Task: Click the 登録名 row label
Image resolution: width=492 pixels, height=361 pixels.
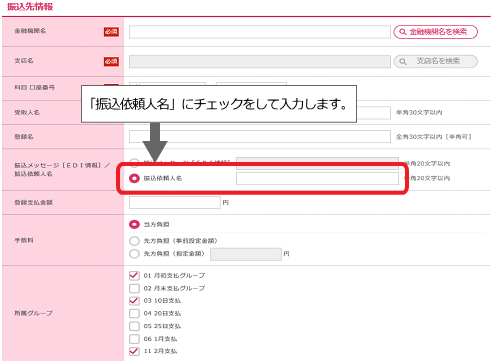Action: pyautogui.click(x=24, y=137)
